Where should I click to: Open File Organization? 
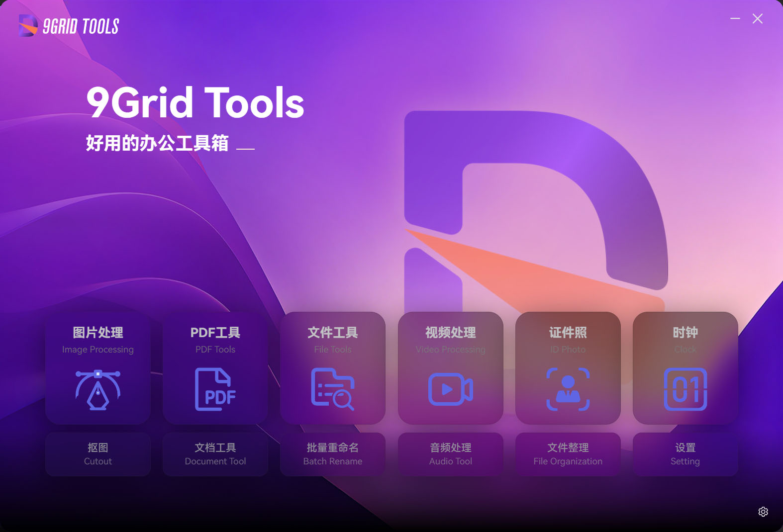(x=568, y=454)
